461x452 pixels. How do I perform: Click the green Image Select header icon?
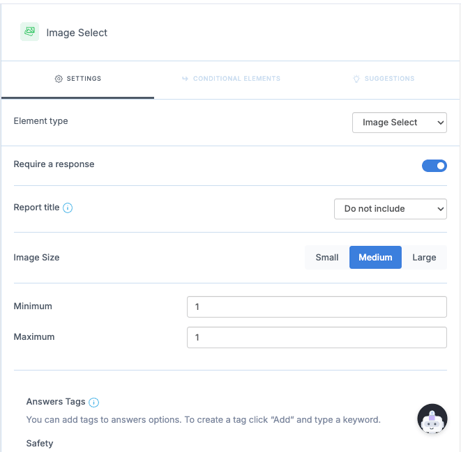tap(30, 32)
